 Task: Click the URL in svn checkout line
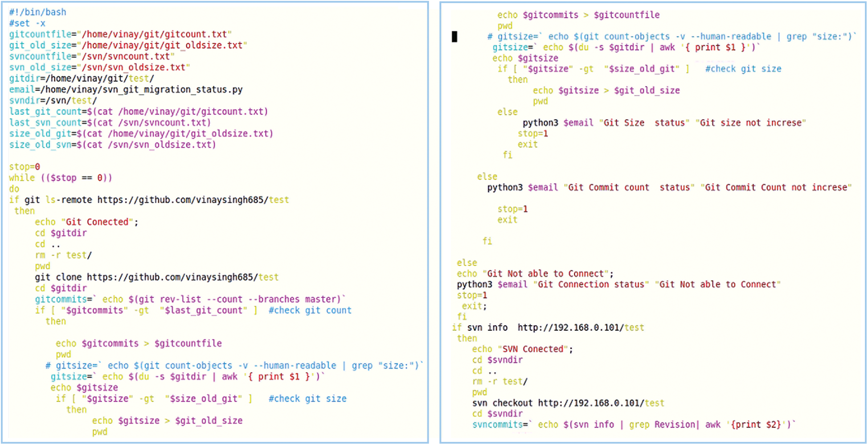601,403
